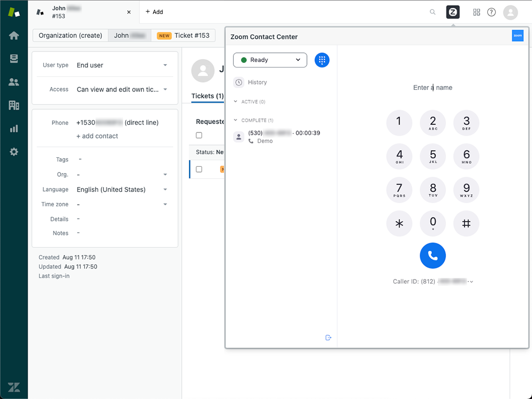Screen dimensions: 532x399
Task: Open the Admin gear icon in sidebar
Action: 14,152
